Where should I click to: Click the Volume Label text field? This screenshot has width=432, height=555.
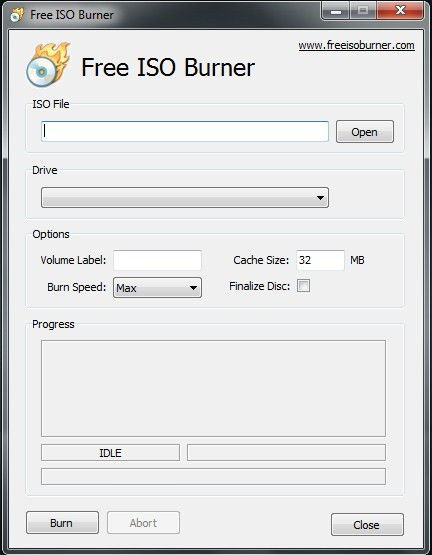coord(158,260)
